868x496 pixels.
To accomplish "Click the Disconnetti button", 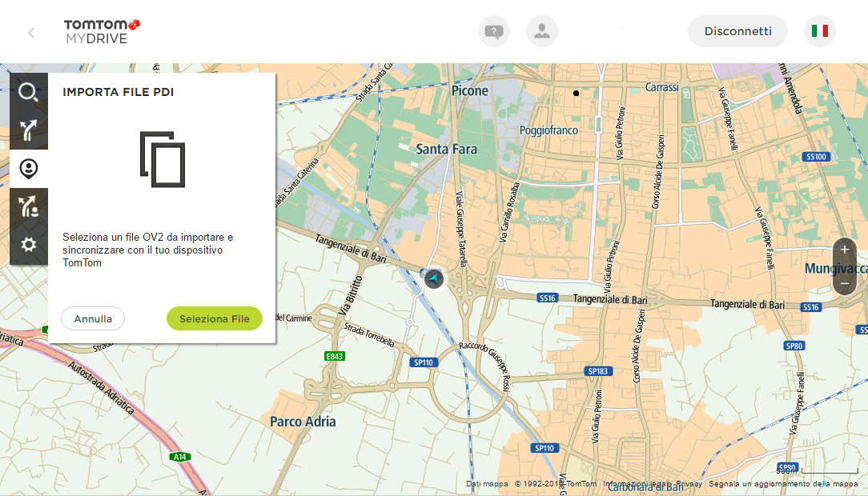I will (737, 31).
